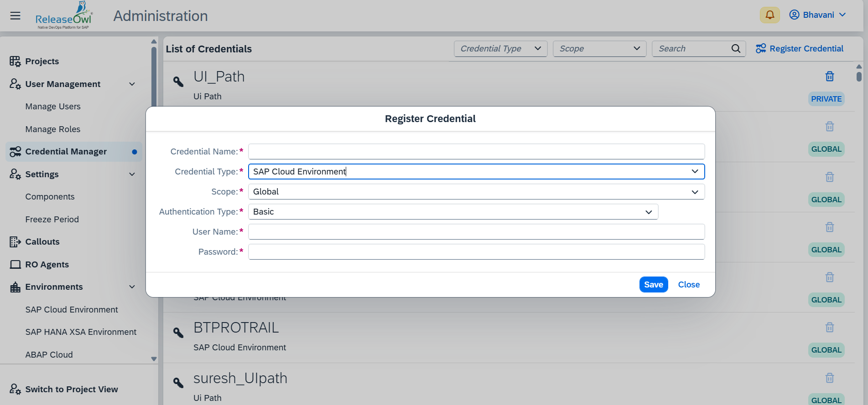Click the Password input field
The image size is (868, 405).
pos(476,252)
